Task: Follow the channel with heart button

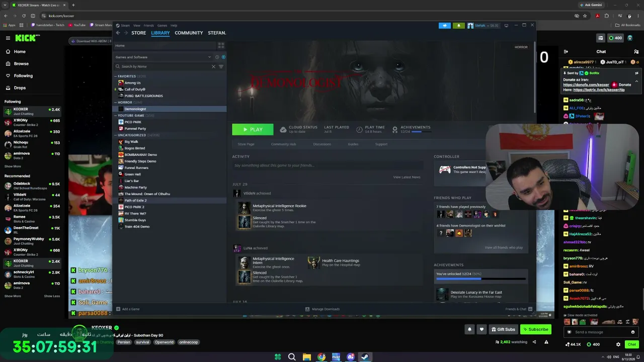Action: (x=481, y=329)
